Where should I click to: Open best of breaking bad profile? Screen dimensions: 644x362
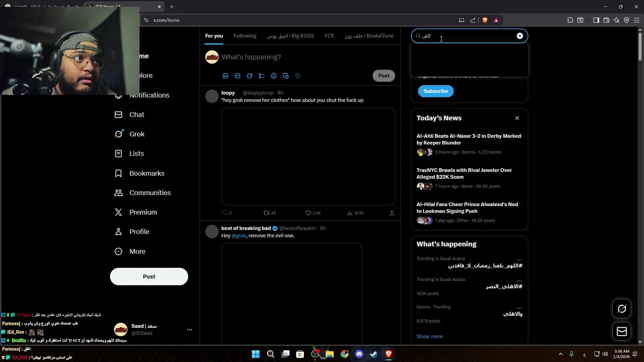[x=246, y=228]
